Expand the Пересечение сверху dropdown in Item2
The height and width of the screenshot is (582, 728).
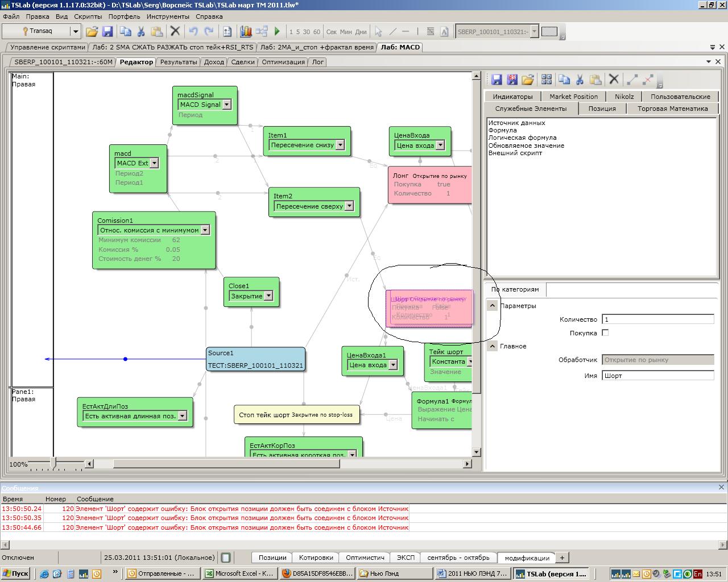[349, 206]
